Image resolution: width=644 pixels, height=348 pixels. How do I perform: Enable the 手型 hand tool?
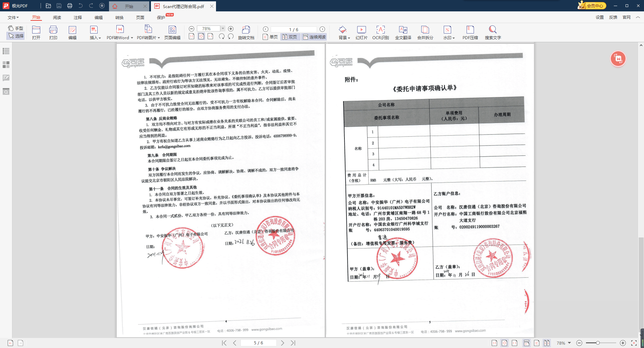coord(16,28)
